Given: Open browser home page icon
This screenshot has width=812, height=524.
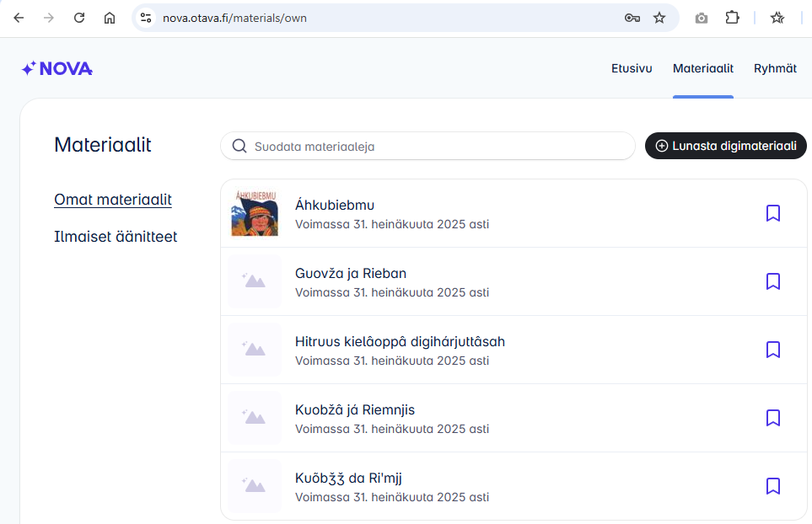Looking at the screenshot, I should (x=110, y=18).
